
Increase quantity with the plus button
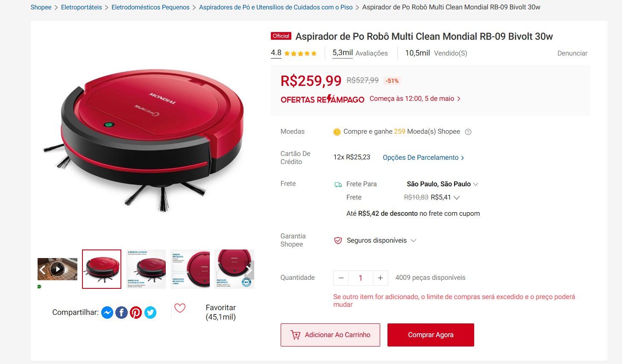click(x=380, y=278)
